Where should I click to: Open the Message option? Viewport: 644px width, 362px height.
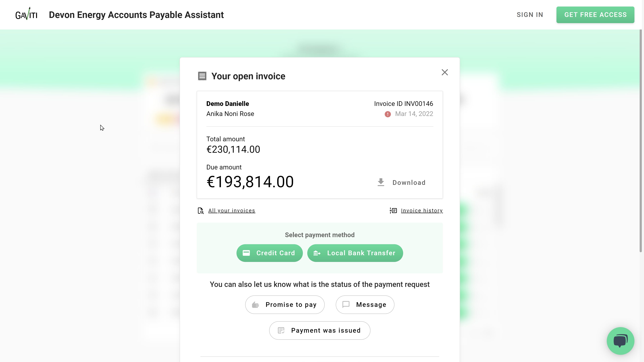365,305
